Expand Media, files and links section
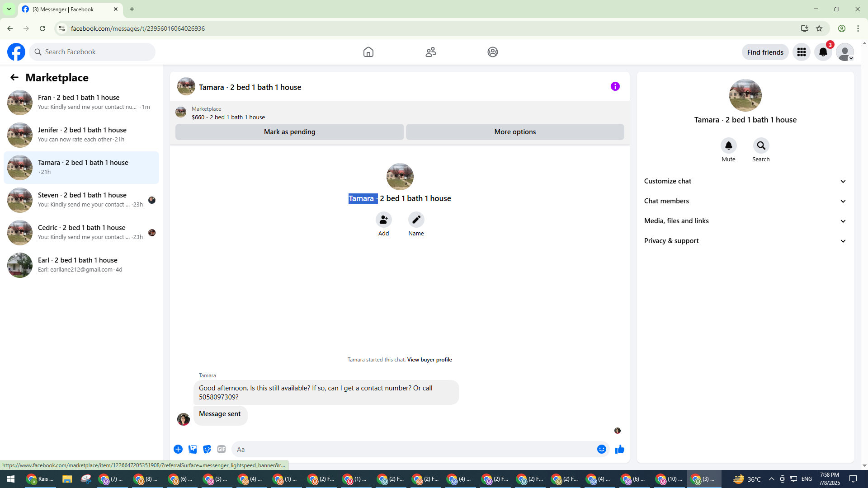Image resolution: width=868 pixels, height=488 pixels. click(x=745, y=221)
